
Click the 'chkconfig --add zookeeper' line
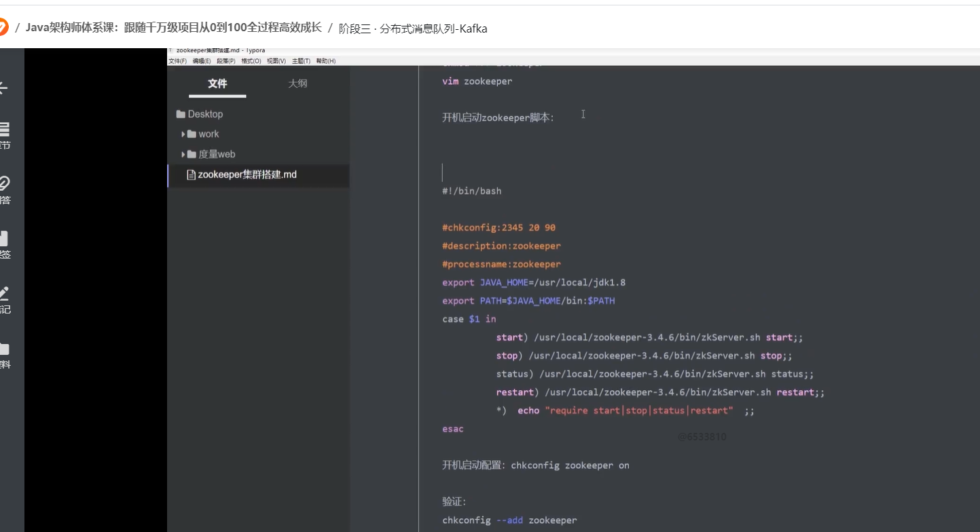pyautogui.click(x=509, y=520)
